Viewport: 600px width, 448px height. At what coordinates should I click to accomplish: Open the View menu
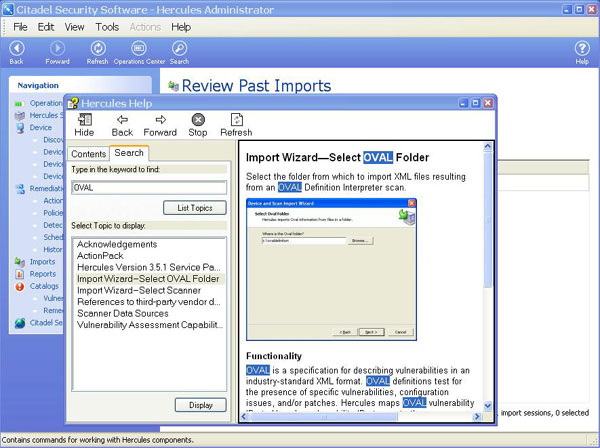(x=75, y=27)
